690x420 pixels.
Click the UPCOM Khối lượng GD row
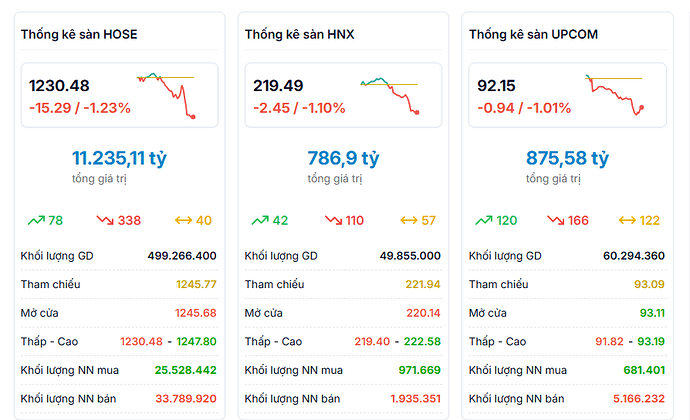567,255
